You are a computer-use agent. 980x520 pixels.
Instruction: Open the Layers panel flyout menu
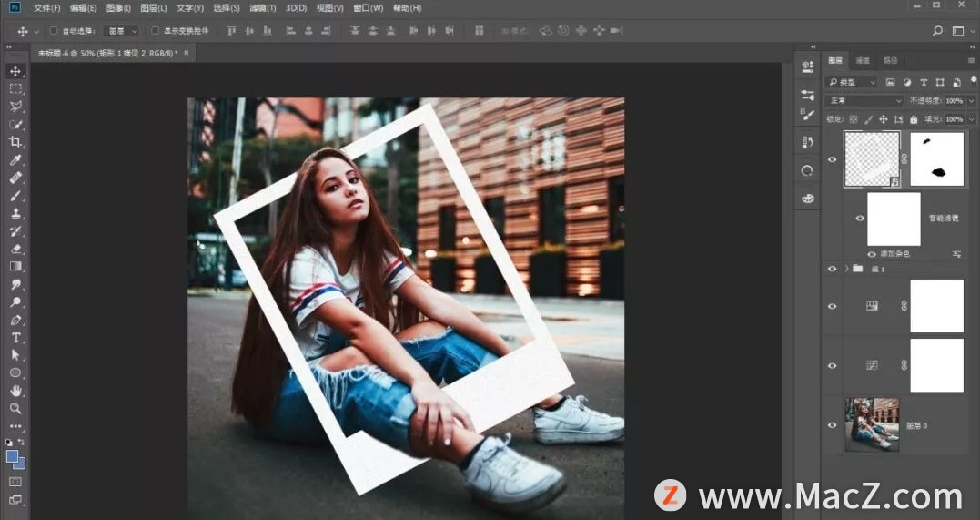973,61
